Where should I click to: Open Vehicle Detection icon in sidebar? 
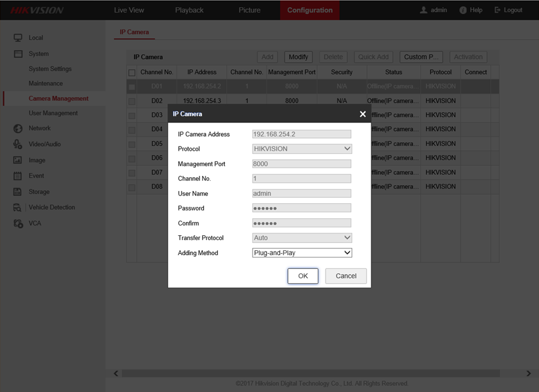coord(17,207)
